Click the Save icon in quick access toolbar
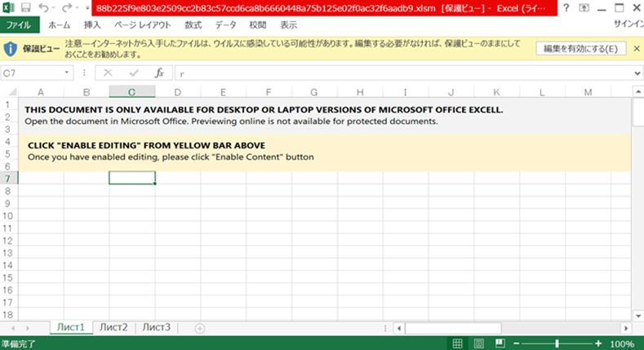The height and width of the screenshot is (350, 644). (x=25, y=7)
